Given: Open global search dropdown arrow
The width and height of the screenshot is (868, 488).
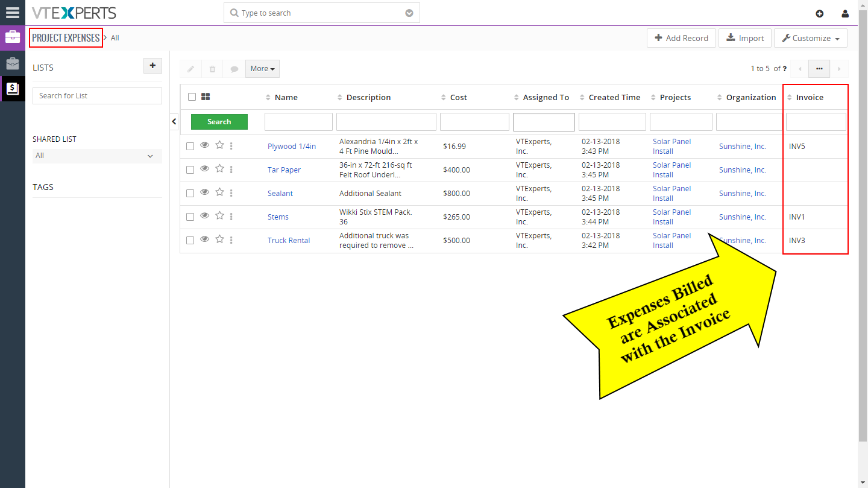Looking at the screenshot, I should (409, 13).
